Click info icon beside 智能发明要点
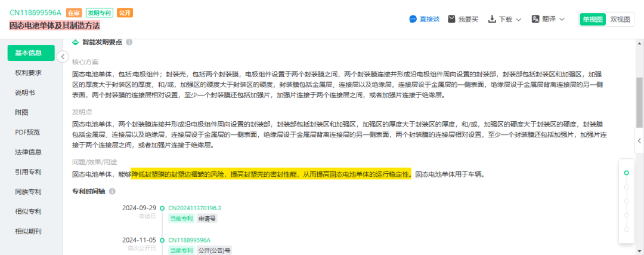 tap(129, 42)
